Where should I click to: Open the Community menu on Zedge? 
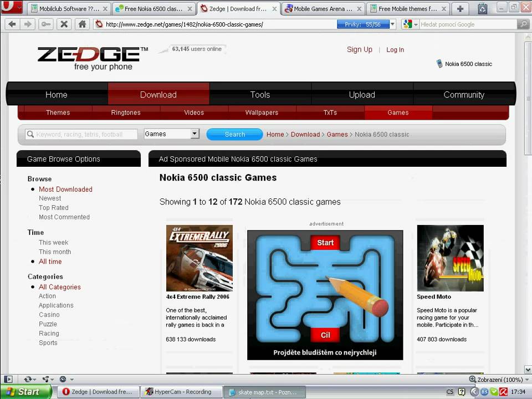(464, 95)
